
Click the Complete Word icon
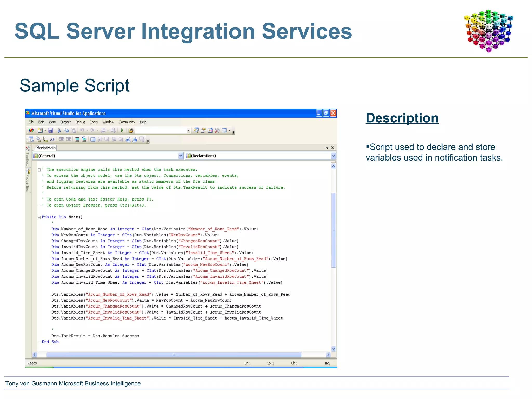(x=52, y=139)
